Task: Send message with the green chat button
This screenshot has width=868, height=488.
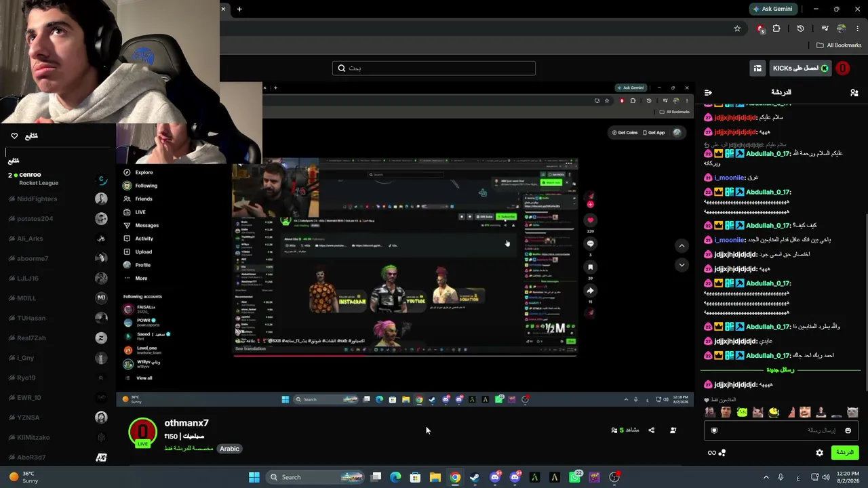Action: pos(844,453)
